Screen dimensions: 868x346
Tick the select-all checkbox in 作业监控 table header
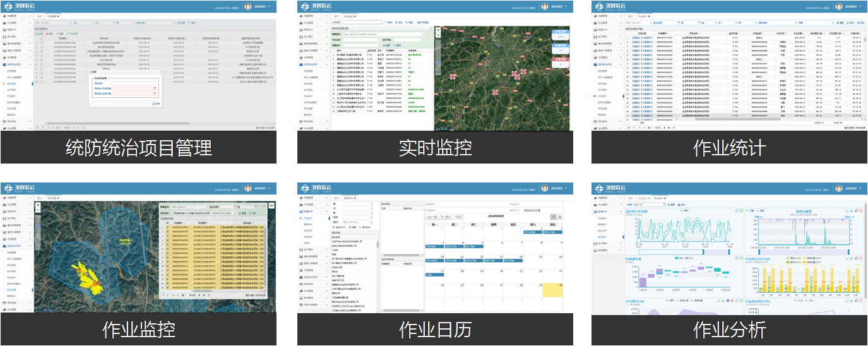pyautogui.click(x=167, y=223)
